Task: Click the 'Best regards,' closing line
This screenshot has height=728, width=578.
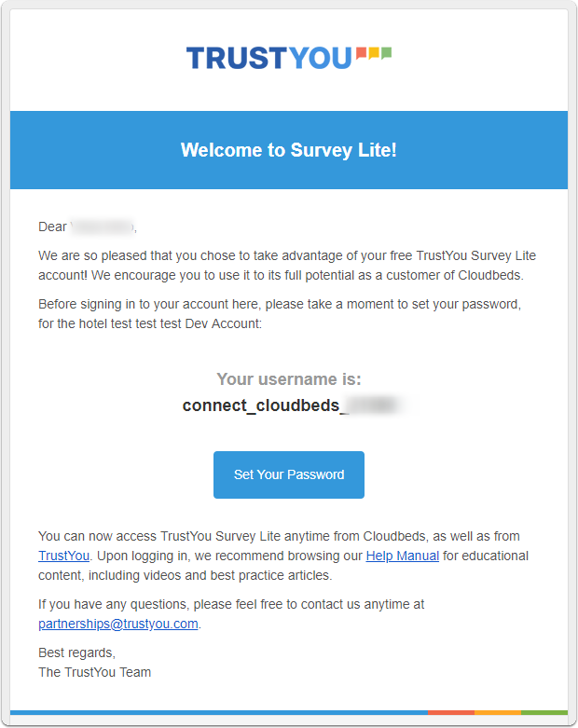Action: pos(76,652)
